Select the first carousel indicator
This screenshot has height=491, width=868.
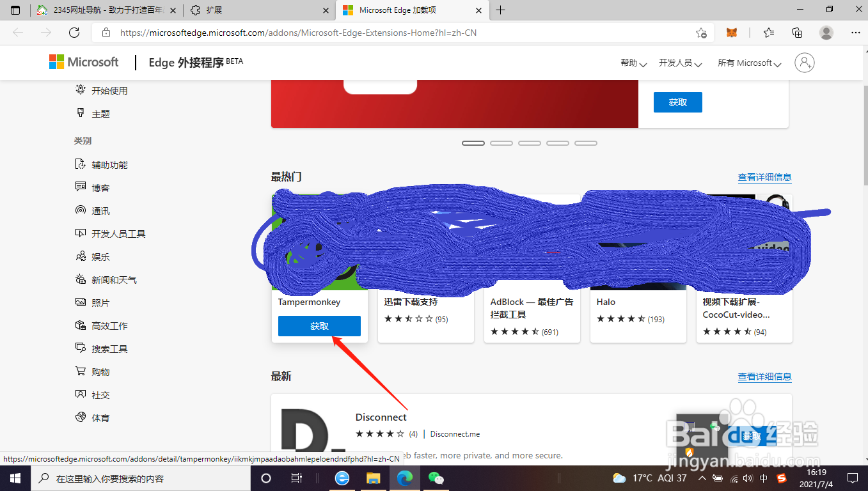pyautogui.click(x=473, y=143)
